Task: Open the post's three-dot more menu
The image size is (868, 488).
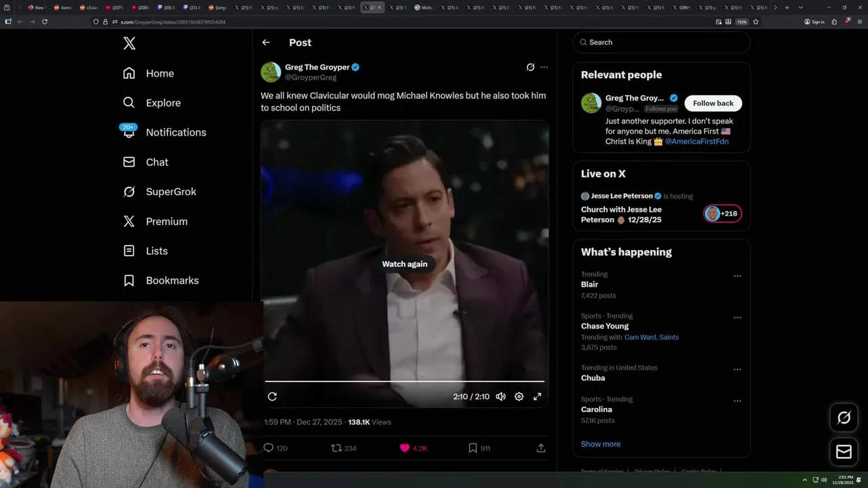Action: [544, 67]
